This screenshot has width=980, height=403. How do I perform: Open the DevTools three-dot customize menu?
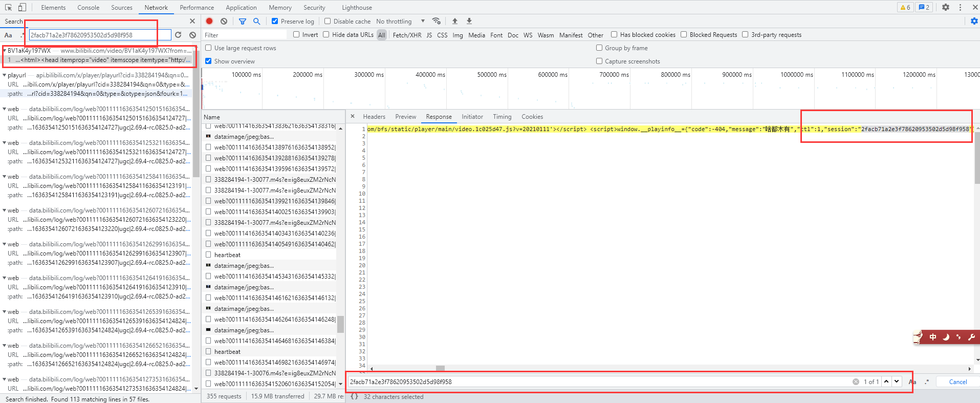960,7
